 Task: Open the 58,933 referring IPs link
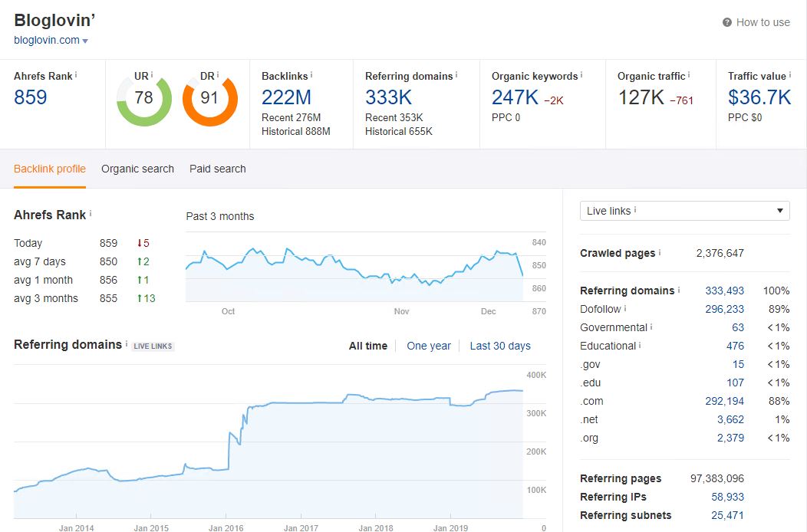[x=727, y=497]
